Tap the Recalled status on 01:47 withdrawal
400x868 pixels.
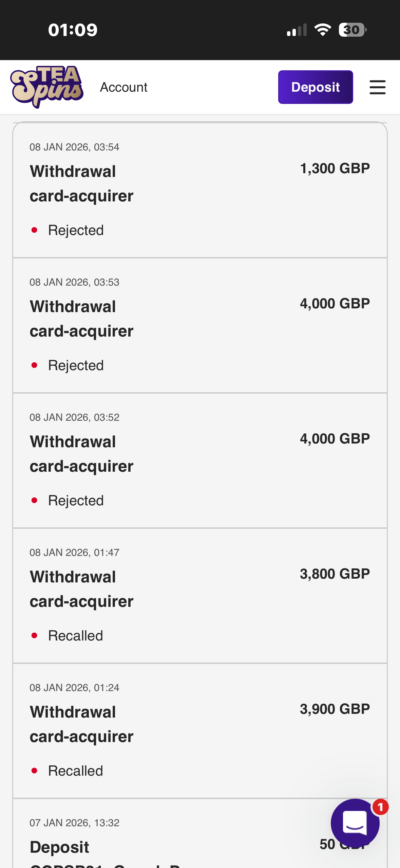point(75,636)
